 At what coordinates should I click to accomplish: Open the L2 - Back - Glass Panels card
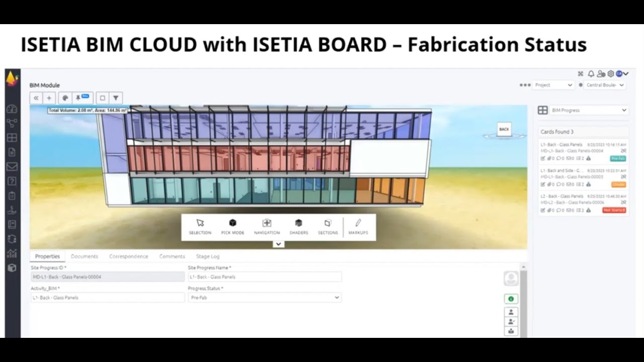[583, 203]
